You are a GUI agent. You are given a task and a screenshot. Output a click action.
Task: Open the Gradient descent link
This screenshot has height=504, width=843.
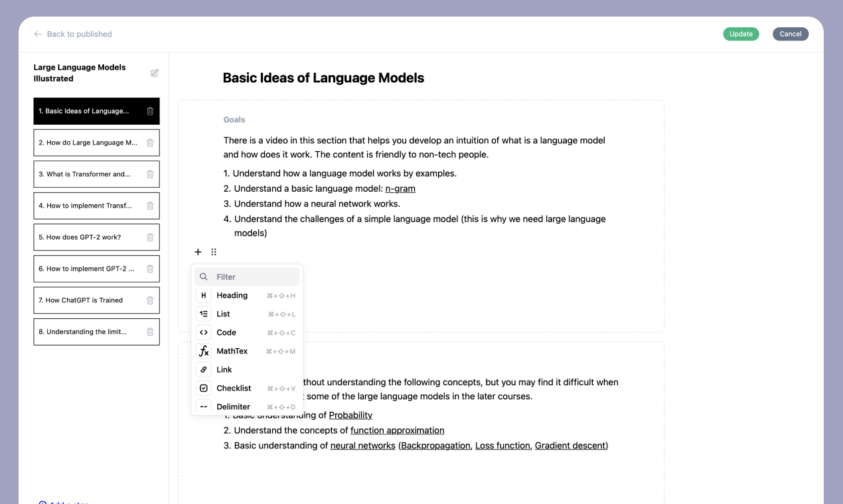[570, 446]
